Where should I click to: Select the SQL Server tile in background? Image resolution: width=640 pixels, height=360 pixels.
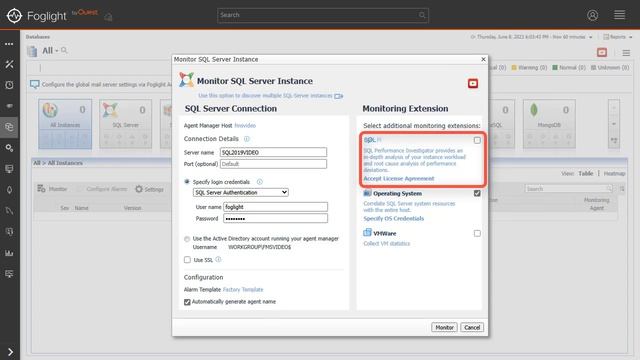pyautogui.click(x=125, y=124)
